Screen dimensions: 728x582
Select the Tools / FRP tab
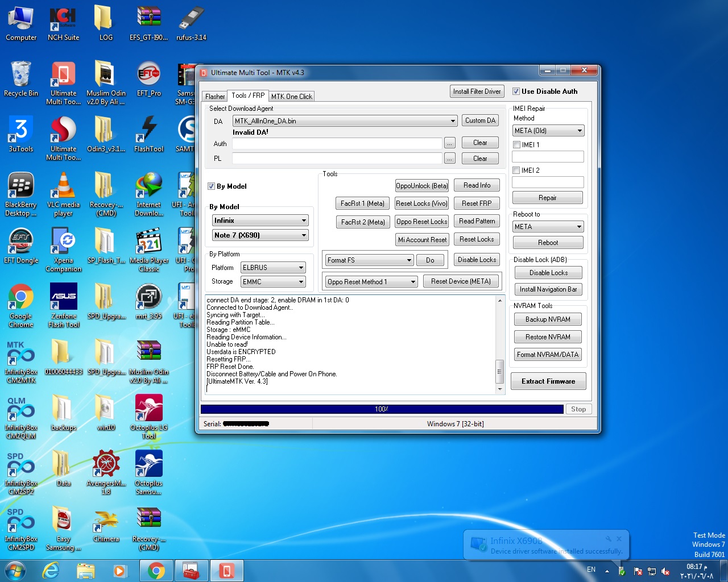click(248, 95)
